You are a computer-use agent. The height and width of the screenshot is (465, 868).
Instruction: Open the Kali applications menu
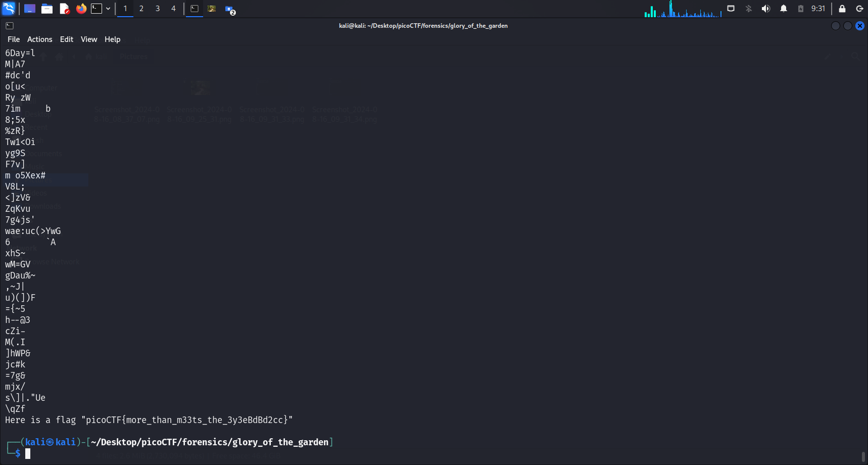click(9, 9)
